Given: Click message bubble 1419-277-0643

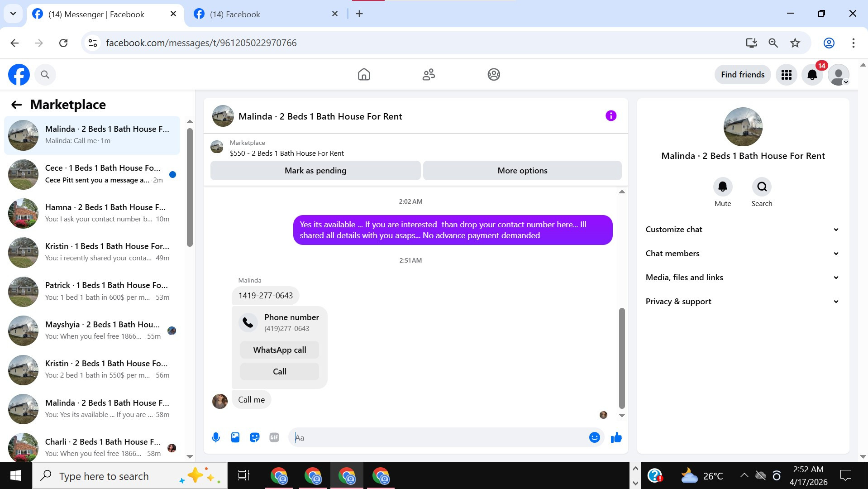Looking at the screenshot, I should pos(266,296).
